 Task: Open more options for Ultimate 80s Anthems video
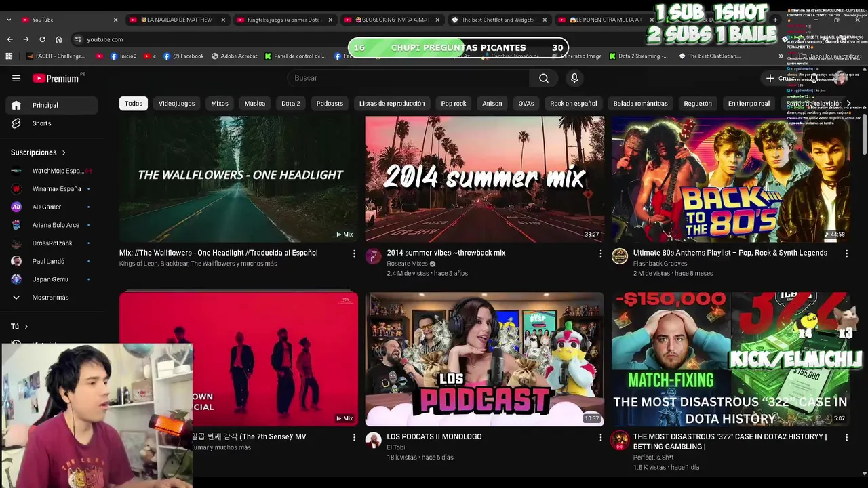pyautogui.click(x=846, y=253)
